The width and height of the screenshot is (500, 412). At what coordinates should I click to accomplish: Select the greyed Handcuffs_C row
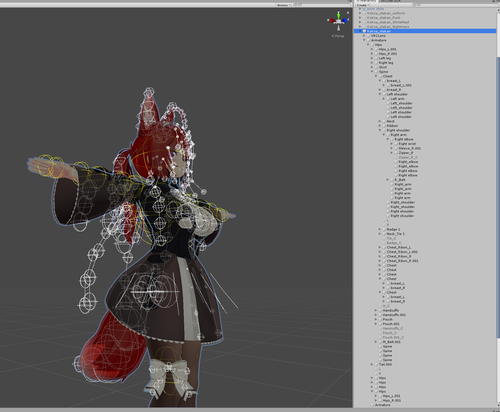pos(425,328)
